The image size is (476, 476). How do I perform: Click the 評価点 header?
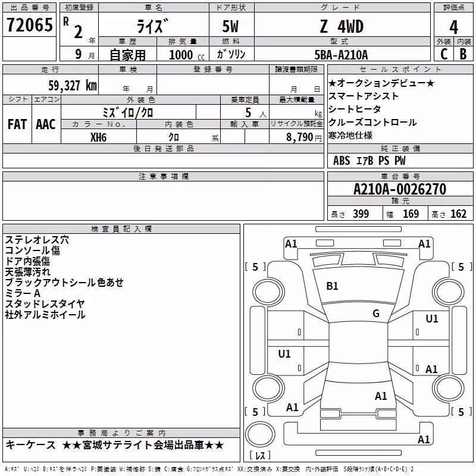point(453,8)
